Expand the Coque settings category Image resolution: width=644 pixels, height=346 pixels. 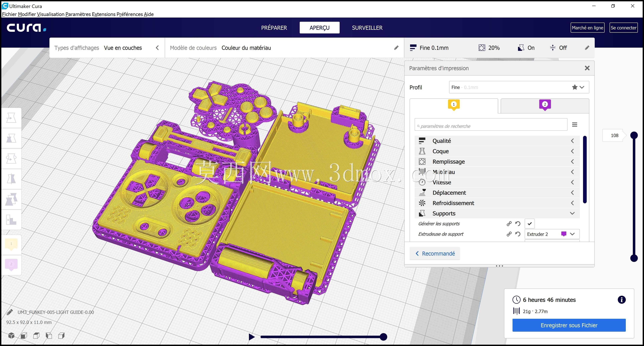(x=497, y=151)
